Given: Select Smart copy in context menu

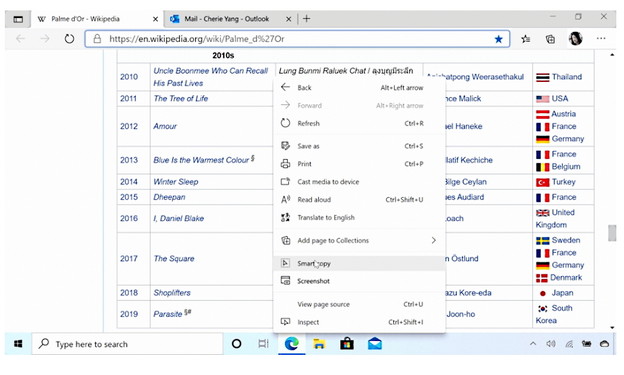Looking at the screenshot, I should pos(359,263).
